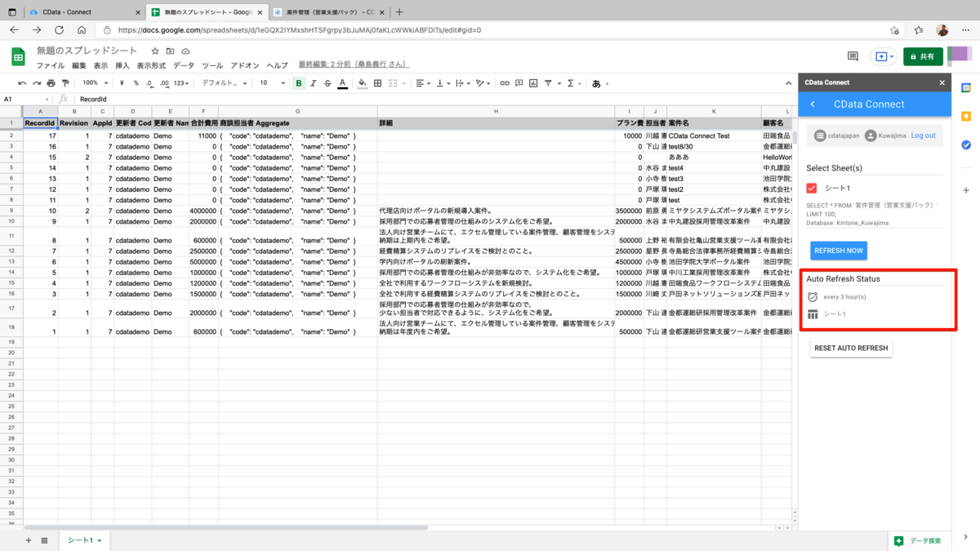
Task: Open the number format 123 dropdown
Action: point(181,83)
